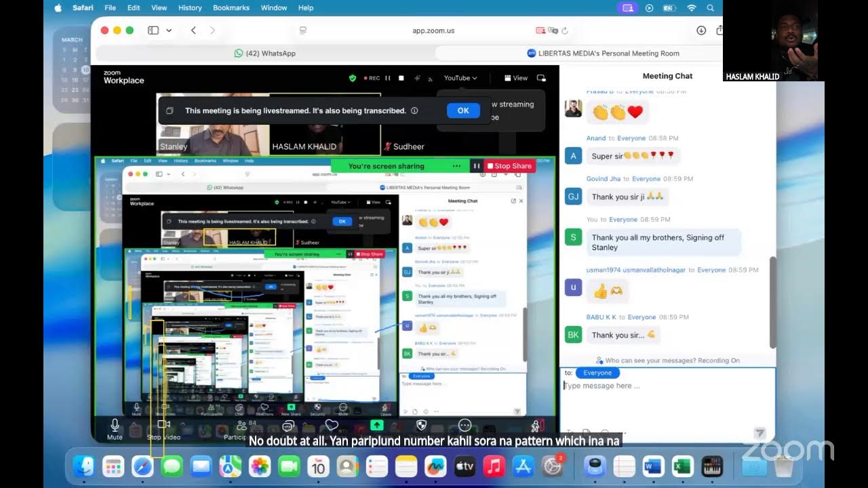This screenshot has width=868, height=488.
Task: Click the Meeting Chat scrollbar
Action: pyautogui.click(x=772, y=302)
